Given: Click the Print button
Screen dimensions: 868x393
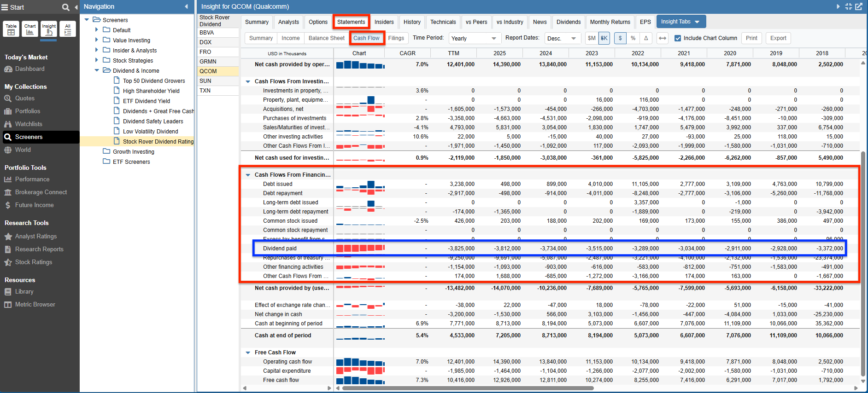Looking at the screenshot, I should click(751, 38).
